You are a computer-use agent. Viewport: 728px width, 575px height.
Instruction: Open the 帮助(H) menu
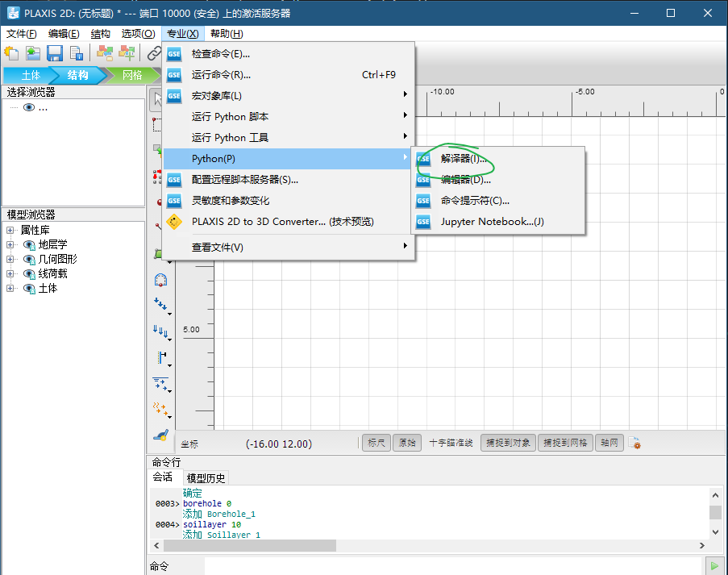(227, 33)
